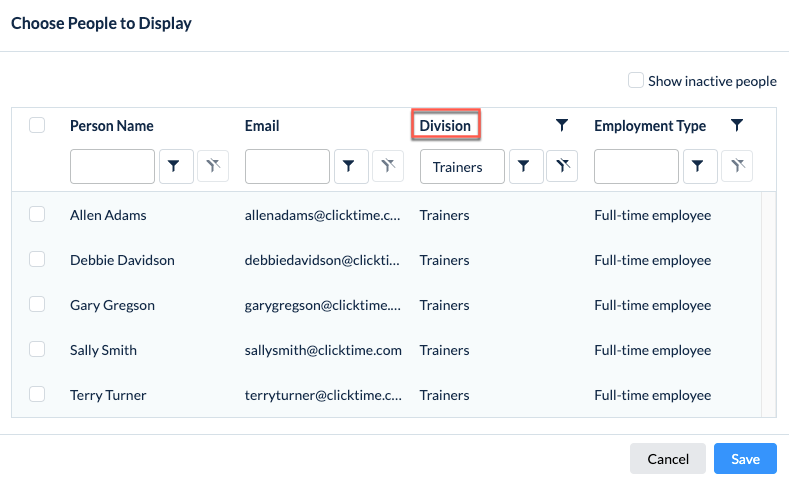Click email garygregson@clicktime....
789x480 pixels.
coord(323,305)
